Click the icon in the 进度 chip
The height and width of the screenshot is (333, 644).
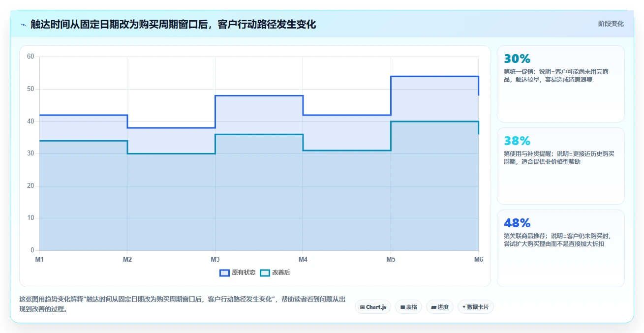tap(433, 307)
